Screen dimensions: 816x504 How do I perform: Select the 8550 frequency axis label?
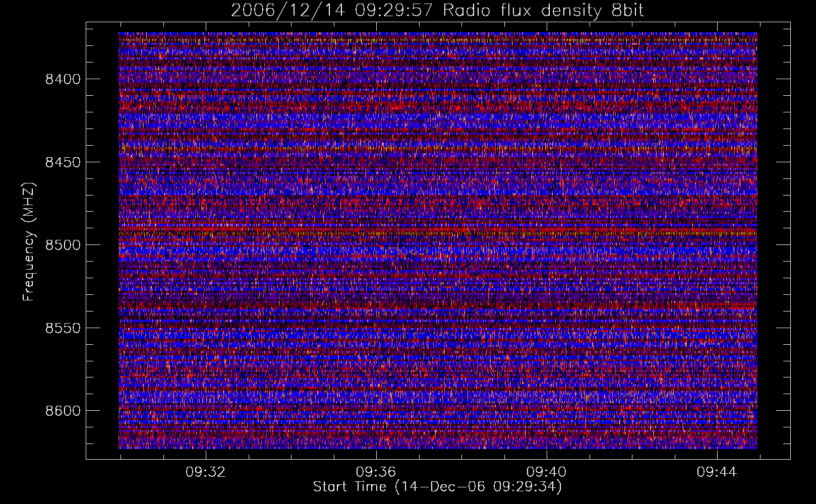point(63,328)
